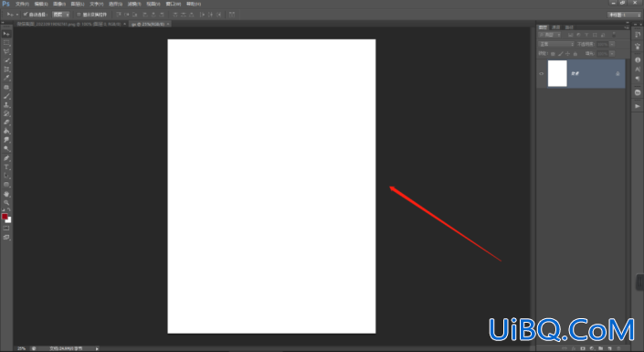The width and height of the screenshot is (644, 352).
Task: Filter layers by adjustment layer type
Action: [x=579, y=35]
